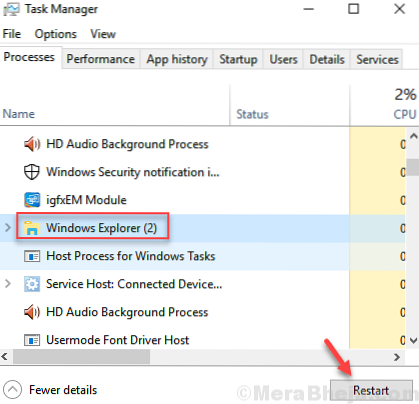This screenshot has height=404, width=419.
Task: Open the File menu
Action: [12, 34]
